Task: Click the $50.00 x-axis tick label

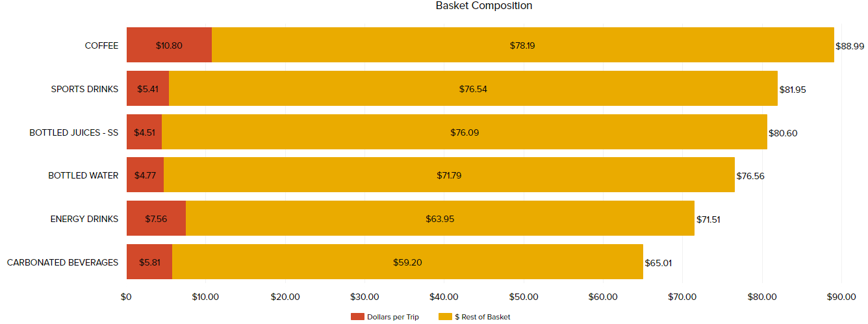Action: point(524,297)
